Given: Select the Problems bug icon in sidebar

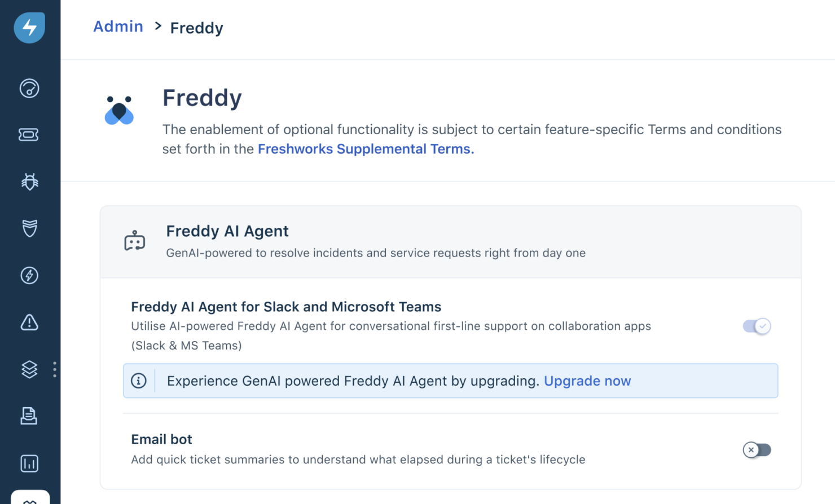Looking at the screenshot, I should [x=29, y=182].
